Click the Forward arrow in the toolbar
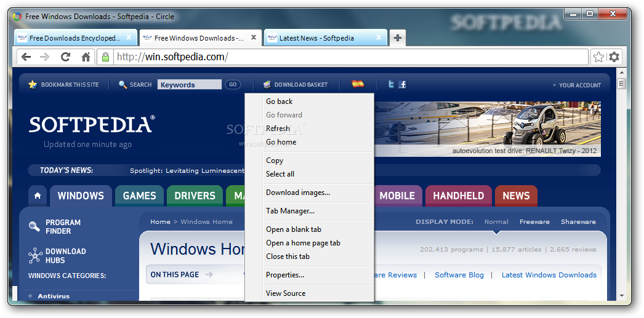644x318 pixels. click(x=45, y=57)
